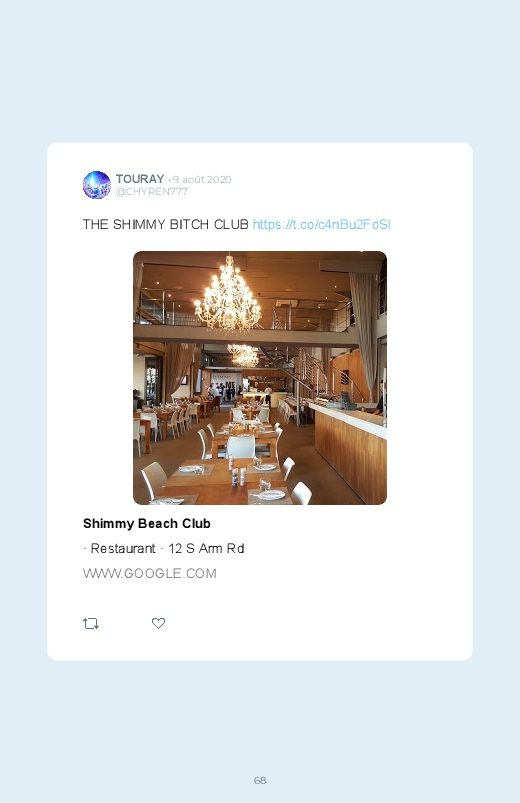Click page number 68
The image size is (520, 803).
[260, 780]
